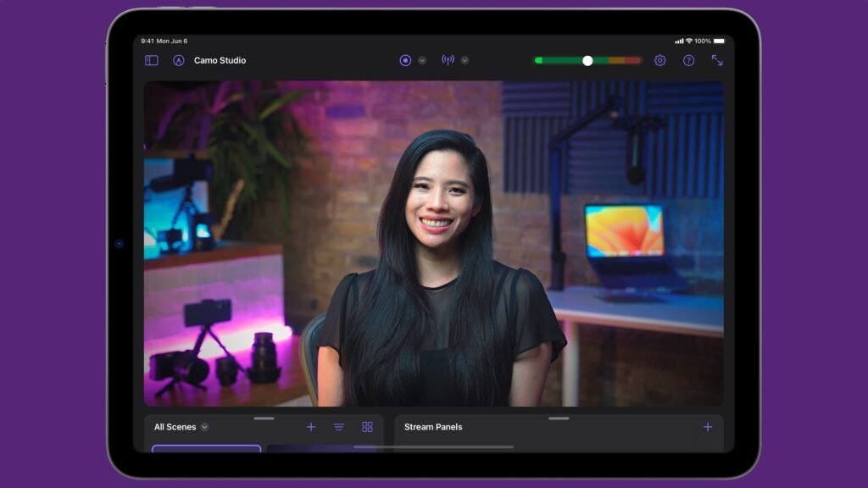Select the first scene thumbnail
868x488 pixels.
pos(207,448)
